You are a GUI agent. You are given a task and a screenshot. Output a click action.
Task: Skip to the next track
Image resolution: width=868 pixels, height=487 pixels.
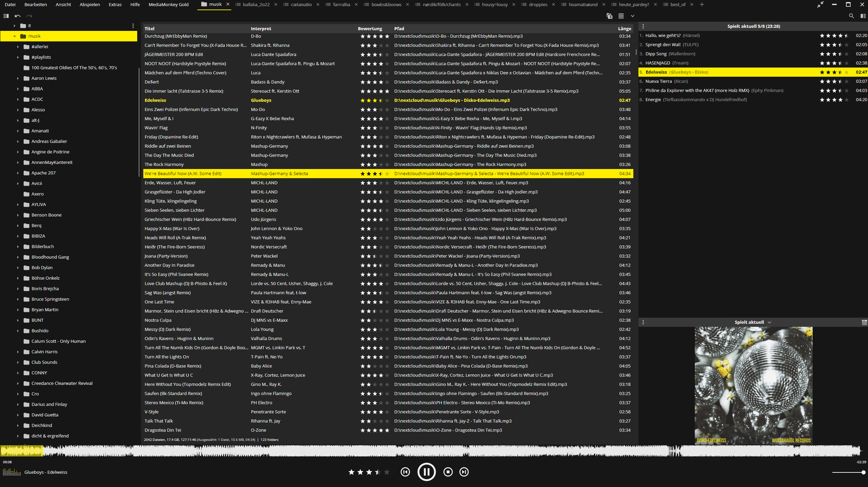coord(464,472)
